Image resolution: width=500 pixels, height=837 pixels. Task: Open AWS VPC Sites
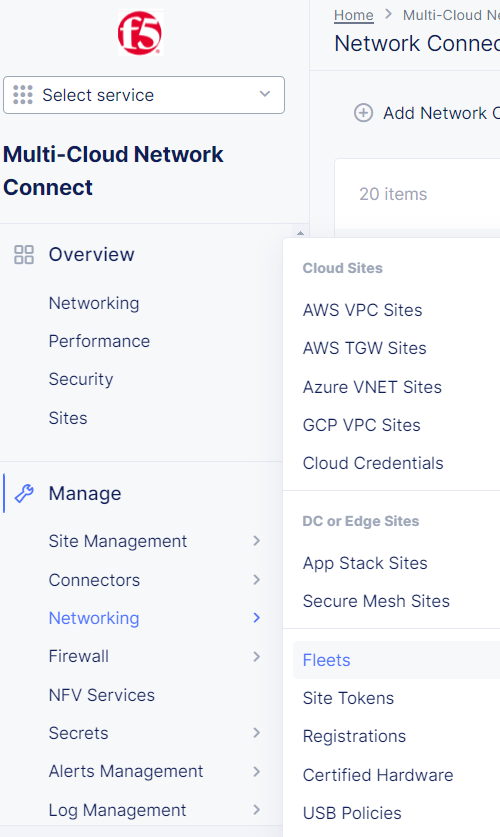click(x=362, y=310)
